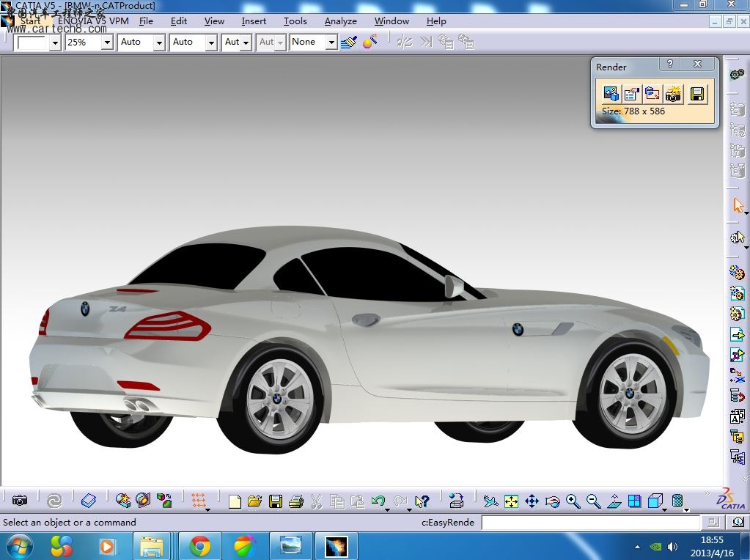Click the image size icon in Render panel
Viewport: 750px width, 560px height.
coord(652,94)
